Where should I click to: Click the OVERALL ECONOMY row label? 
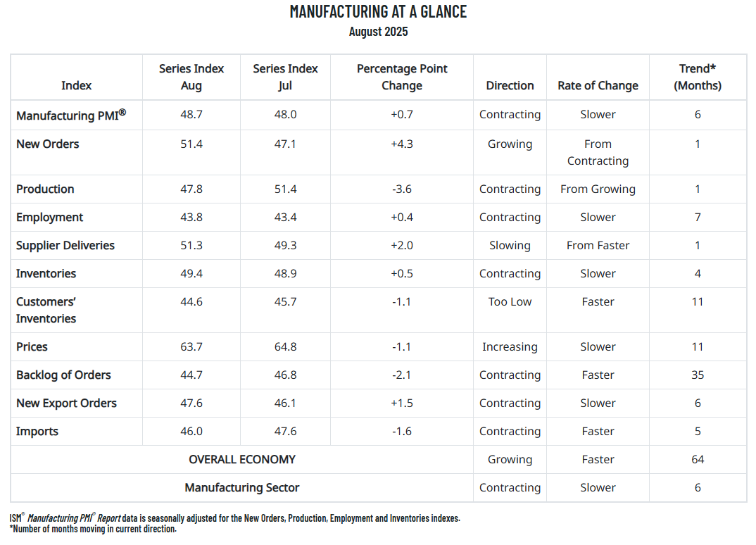[x=242, y=460]
